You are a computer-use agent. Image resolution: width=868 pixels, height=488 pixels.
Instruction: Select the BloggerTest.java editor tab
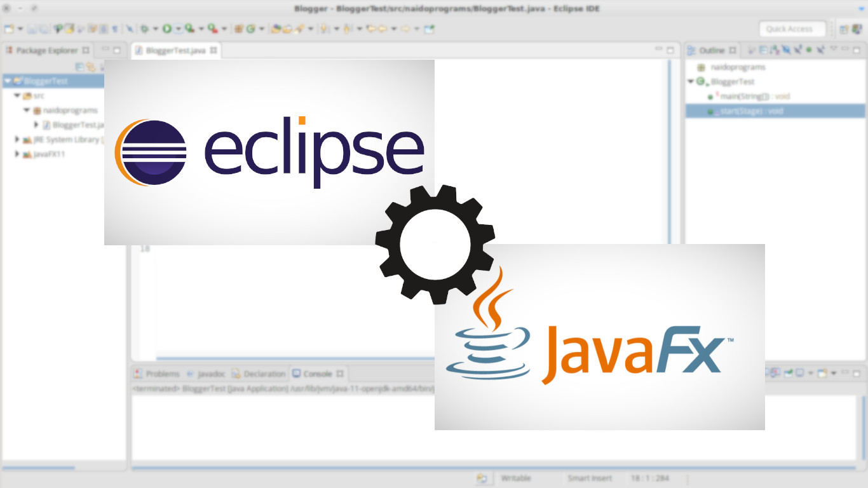pos(175,50)
